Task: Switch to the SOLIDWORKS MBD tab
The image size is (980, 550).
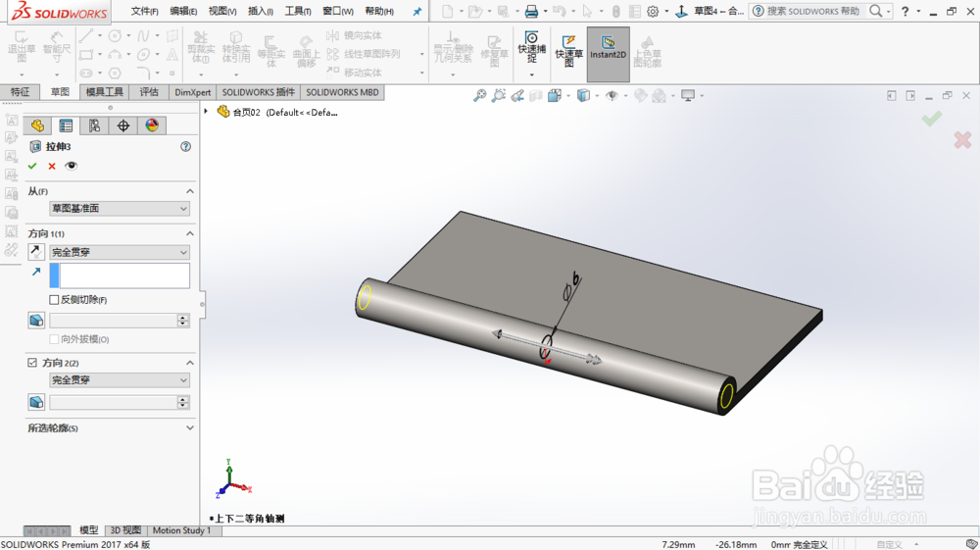Action: point(342,92)
